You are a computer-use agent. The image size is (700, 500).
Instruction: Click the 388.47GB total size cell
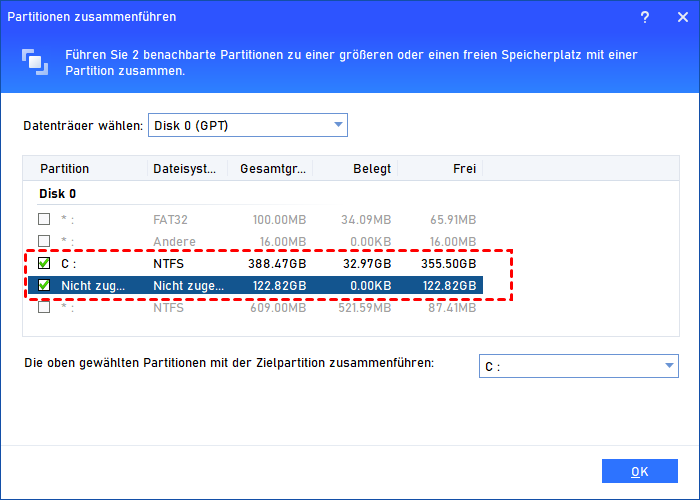277,263
